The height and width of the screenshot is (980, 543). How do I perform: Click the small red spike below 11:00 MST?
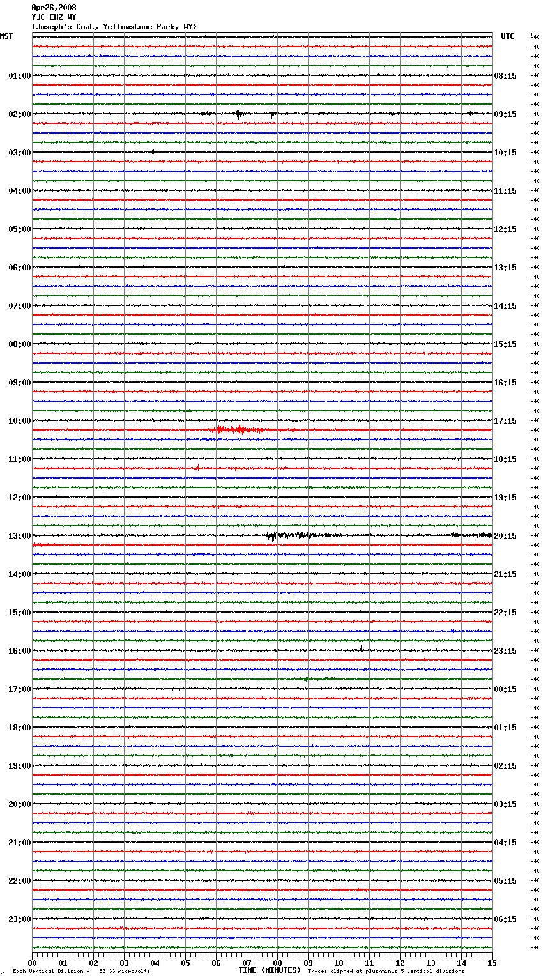click(198, 468)
